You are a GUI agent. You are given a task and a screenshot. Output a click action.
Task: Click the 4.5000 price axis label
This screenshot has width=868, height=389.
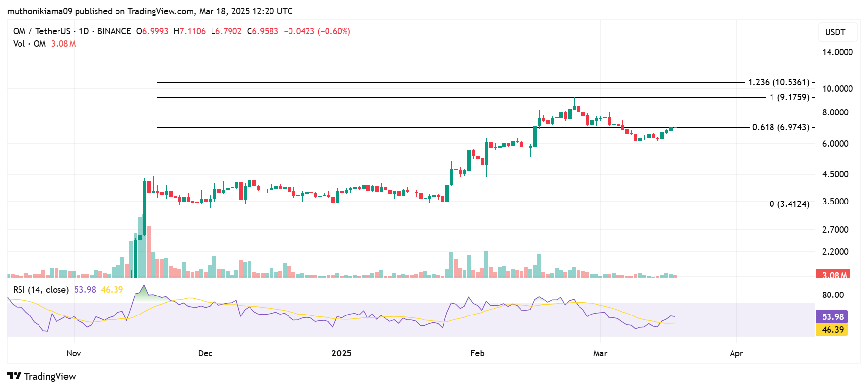(835, 174)
